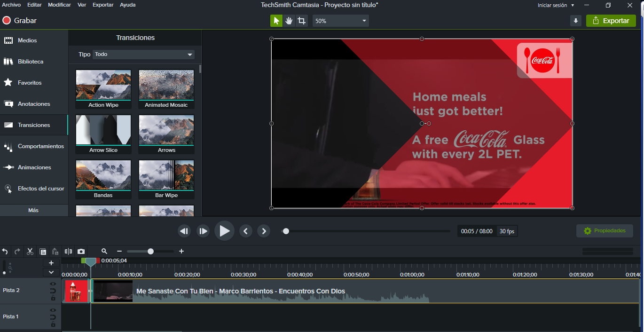Screen dimensions: 644x332
Task: Click the timeline magnifier zoom icon
Action: [x=104, y=252]
